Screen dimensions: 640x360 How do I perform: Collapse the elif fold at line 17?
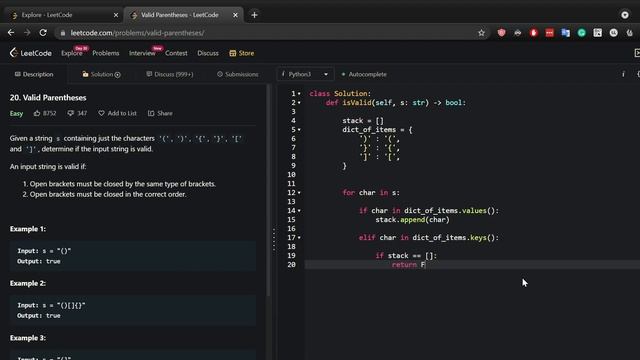click(299, 238)
